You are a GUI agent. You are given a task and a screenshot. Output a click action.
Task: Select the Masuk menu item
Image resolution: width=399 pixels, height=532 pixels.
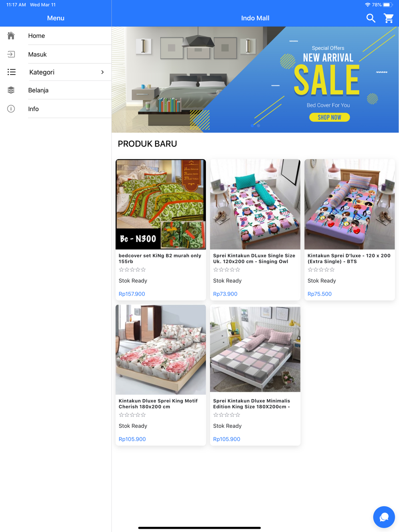(55, 54)
